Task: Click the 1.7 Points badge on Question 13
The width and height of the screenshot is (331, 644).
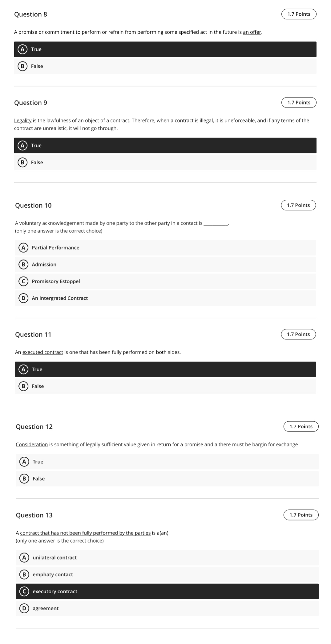Action: coord(301,515)
